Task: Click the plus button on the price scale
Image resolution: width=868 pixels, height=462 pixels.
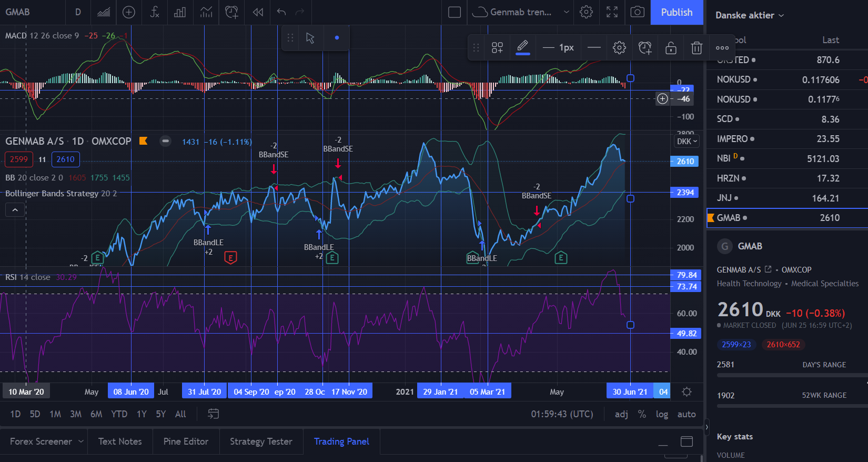Action: pyautogui.click(x=662, y=99)
